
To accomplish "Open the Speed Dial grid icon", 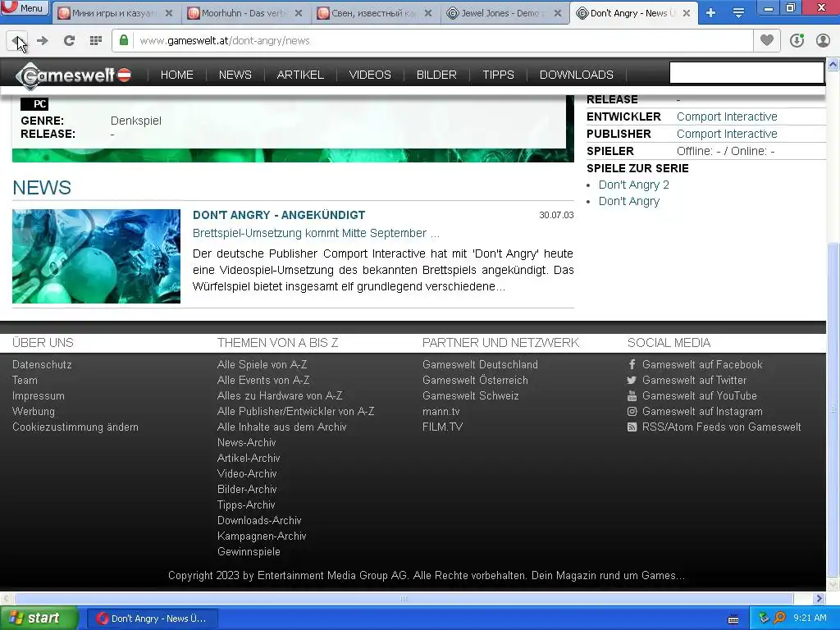I will [x=96, y=41].
